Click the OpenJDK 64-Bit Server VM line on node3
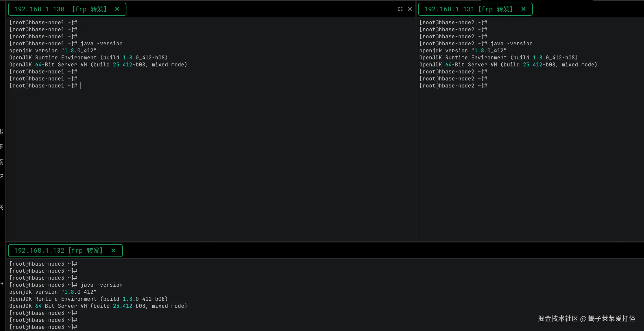The image size is (644, 331). (98, 306)
